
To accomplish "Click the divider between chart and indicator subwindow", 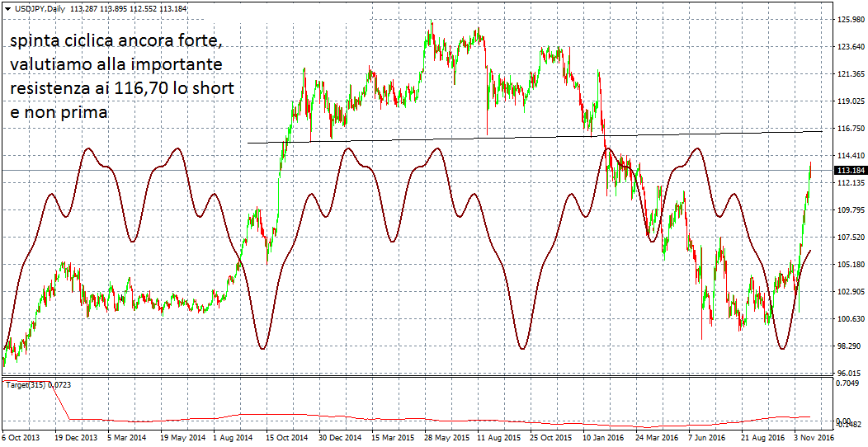I will point(413,378).
